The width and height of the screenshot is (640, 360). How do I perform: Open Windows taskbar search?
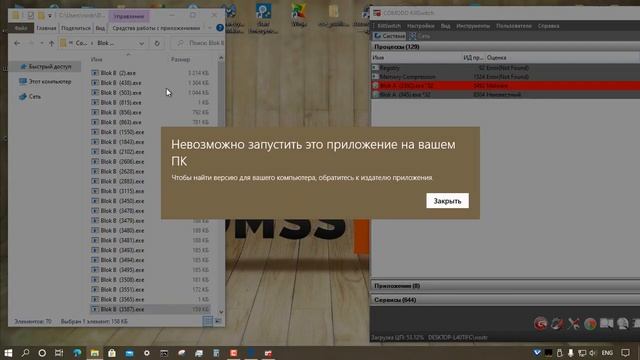click(25, 353)
